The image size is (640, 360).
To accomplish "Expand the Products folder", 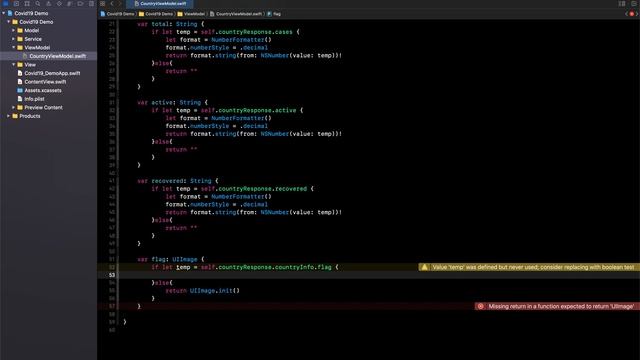I will point(9,116).
